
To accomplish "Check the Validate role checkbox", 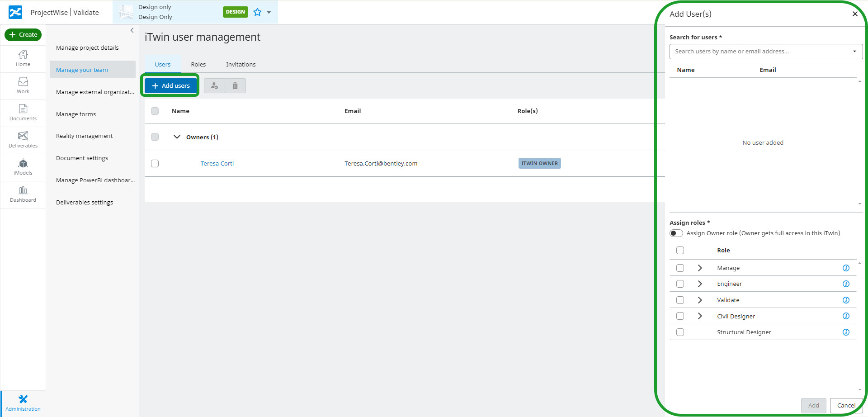I will (680, 300).
